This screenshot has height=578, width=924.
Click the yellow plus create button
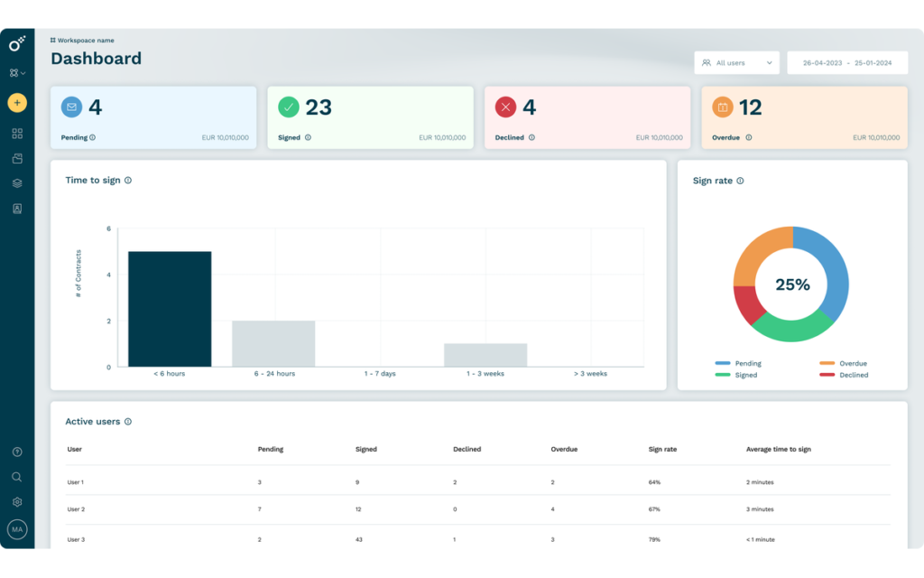[17, 103]
